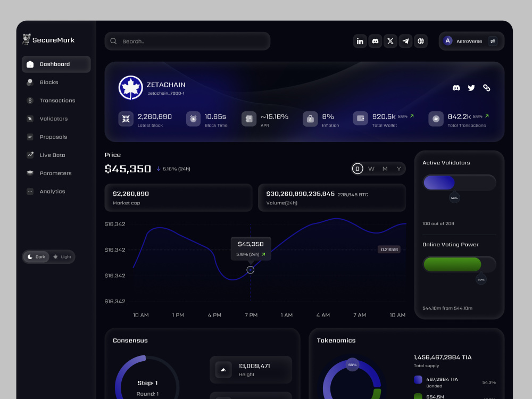Open the globe website icon

421,41
